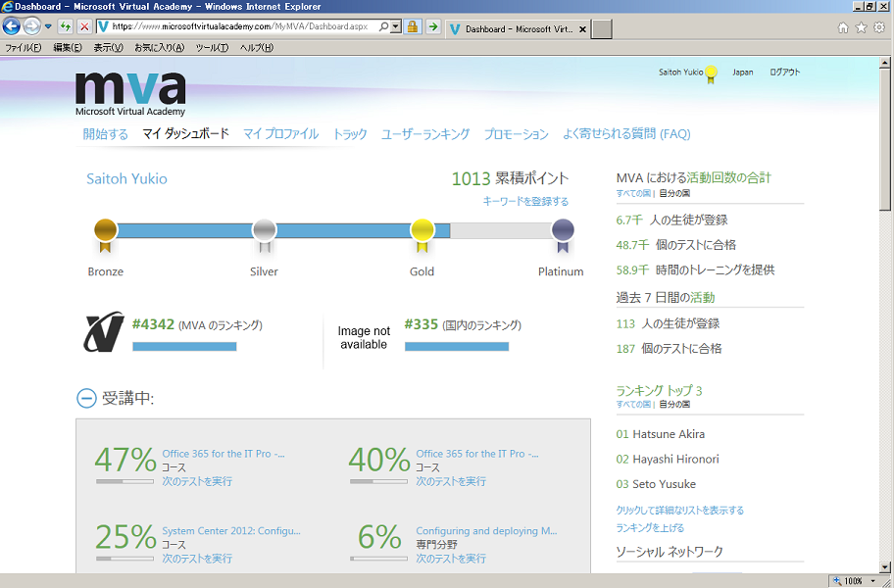Viewport: 894px width, 588px height.
Task: Click the Platinum medal icon
Action: pos(562,231)
